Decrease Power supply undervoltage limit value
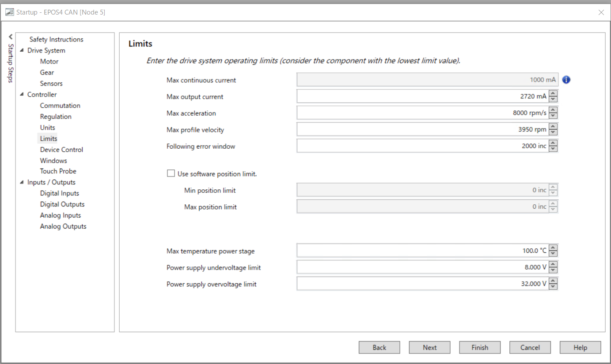Viewport: 611px width, 364px height. click(x=553, y=270)
